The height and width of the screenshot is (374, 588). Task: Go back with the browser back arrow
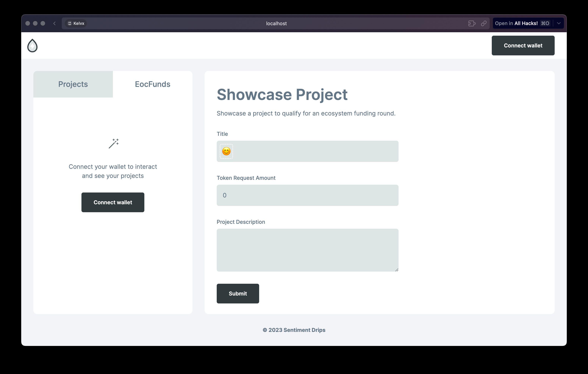[x=54, y=24]
